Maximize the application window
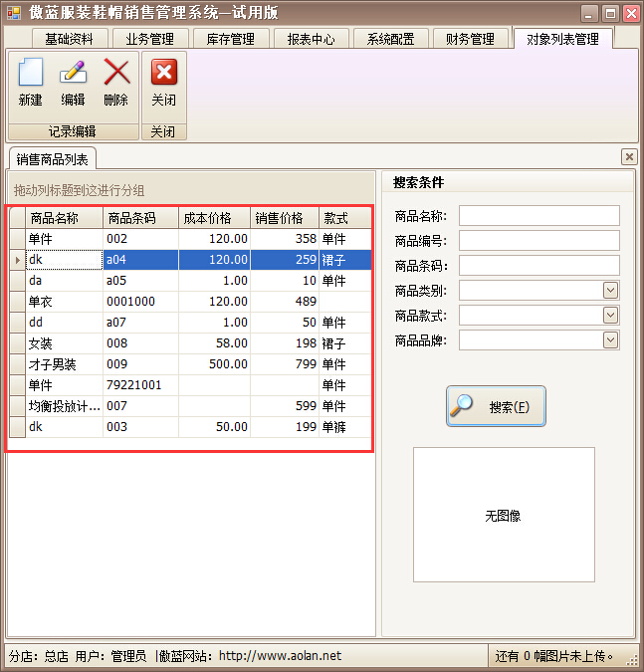This screenshot has height=672, width=644. (x=610, y=14)
